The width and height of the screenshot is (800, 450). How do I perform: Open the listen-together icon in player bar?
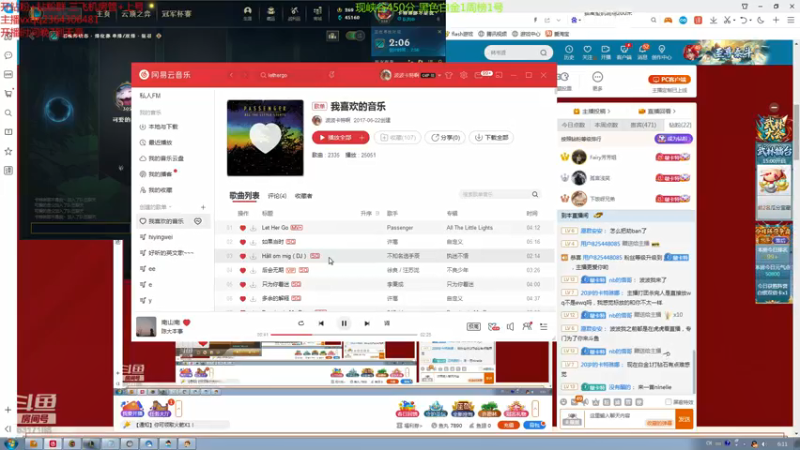(x=527, y=327)
